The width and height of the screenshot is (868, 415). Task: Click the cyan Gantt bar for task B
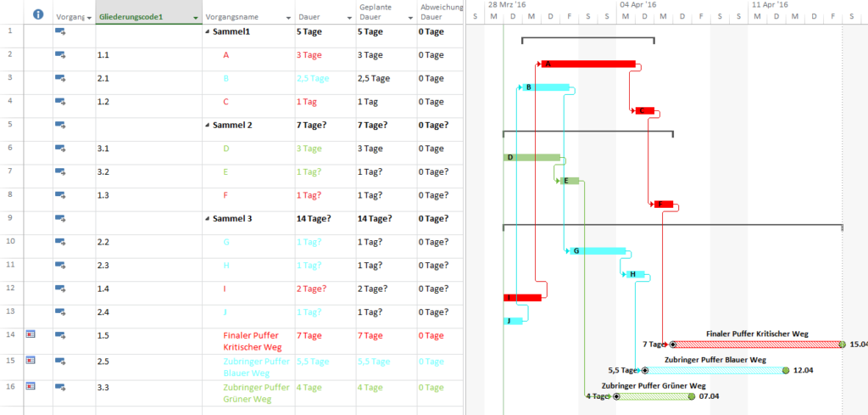546,87
